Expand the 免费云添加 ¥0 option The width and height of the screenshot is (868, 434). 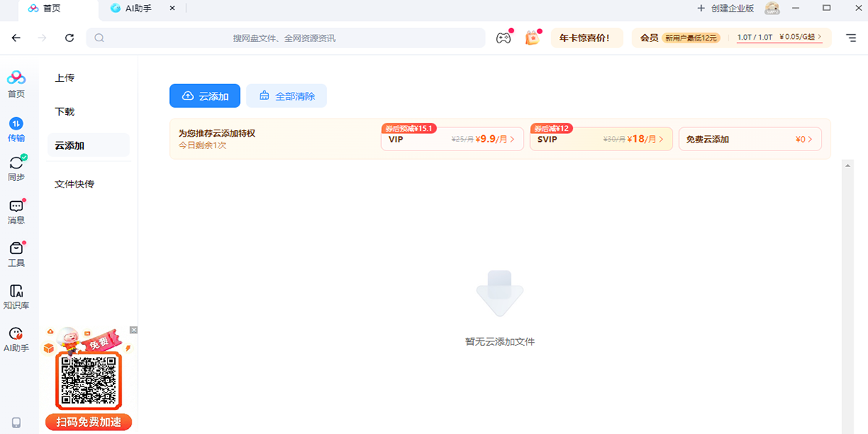(x=749, y=139)
